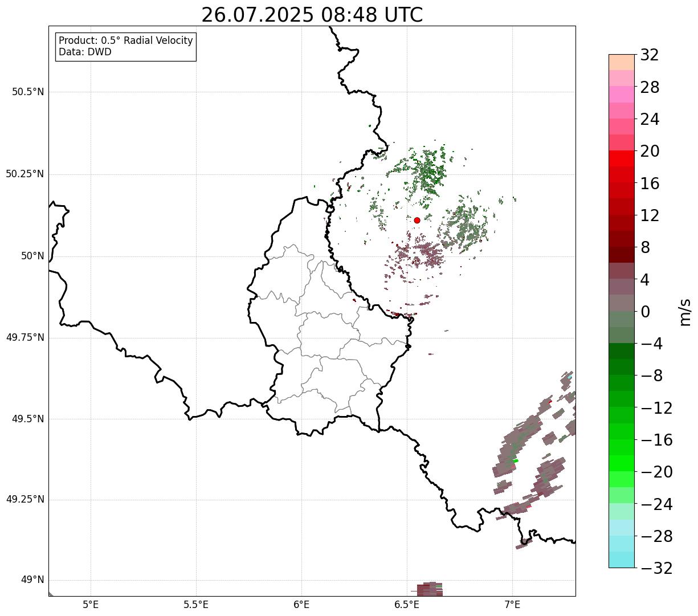Click the colorbar tick label −4
Screen dimensions: 698x616
click(x=651, y=344)
